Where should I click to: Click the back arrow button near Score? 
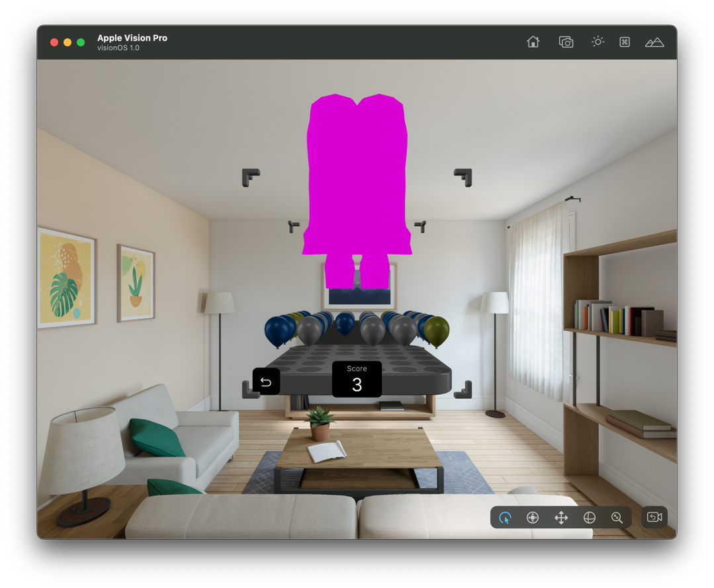pos(266,382)
